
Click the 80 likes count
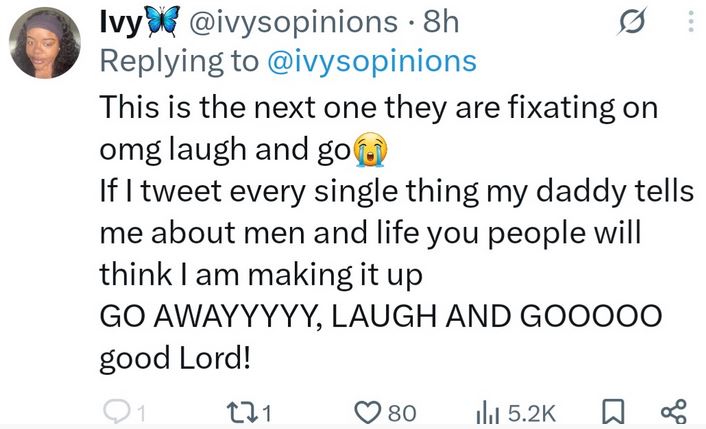pyautogui.click(x=402, y=412)
